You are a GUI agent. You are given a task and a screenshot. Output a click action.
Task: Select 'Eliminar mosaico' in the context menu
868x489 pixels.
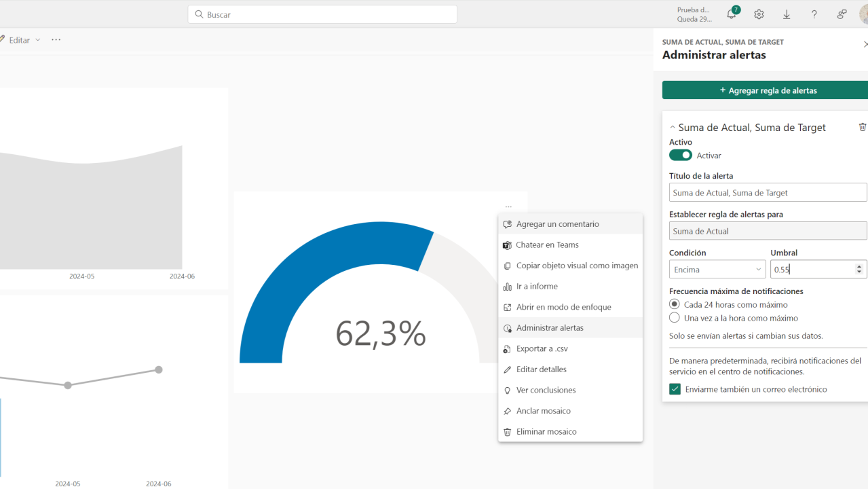point(546,431)
